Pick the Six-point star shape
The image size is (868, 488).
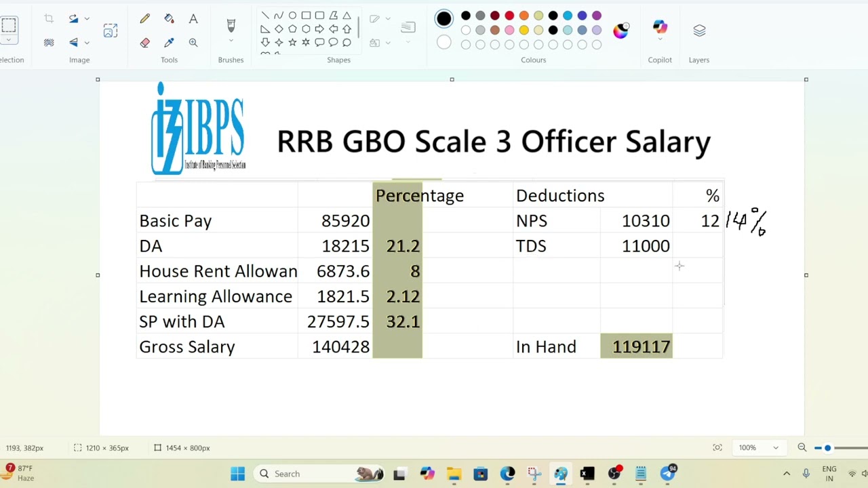306,43
